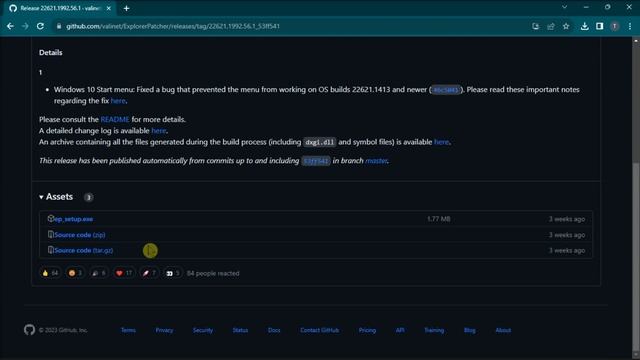React with heart emoji

click(124, 273)
